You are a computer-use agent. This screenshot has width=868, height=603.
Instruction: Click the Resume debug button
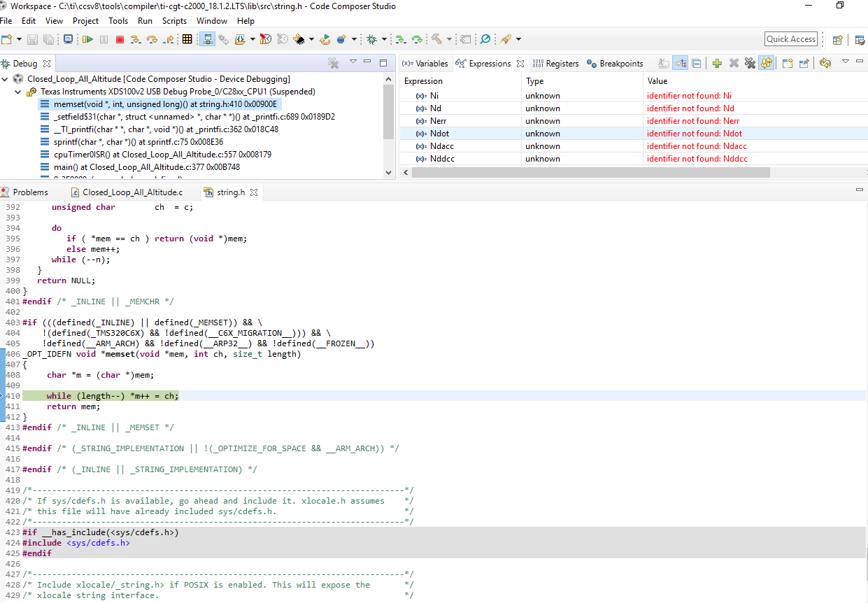87,39
